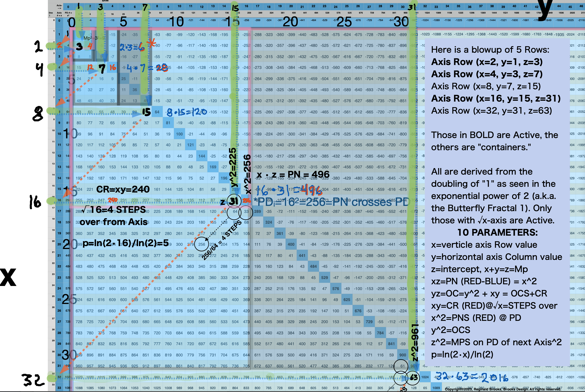This screenshot has height=392, width=585.
Task: Select the dark blue 1024 diagonal cell
Action: point(425,377)
